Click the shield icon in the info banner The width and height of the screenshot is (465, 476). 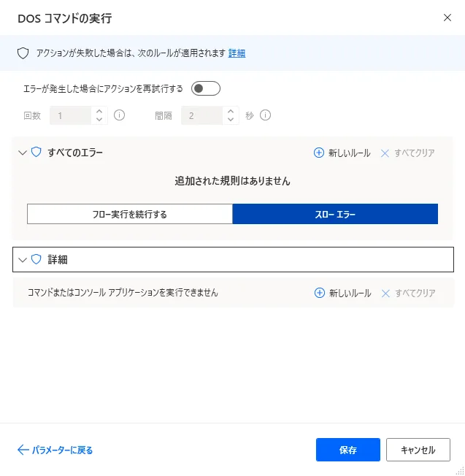[23, 53]
